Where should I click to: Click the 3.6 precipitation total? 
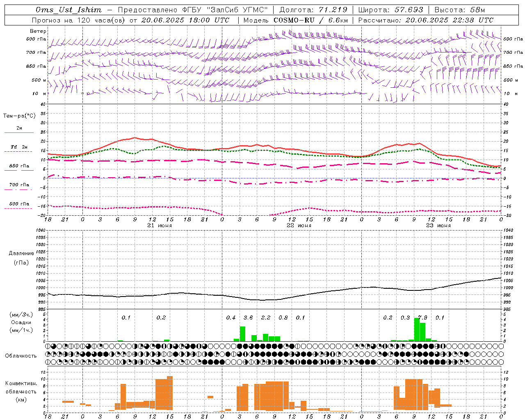point(248,318)
